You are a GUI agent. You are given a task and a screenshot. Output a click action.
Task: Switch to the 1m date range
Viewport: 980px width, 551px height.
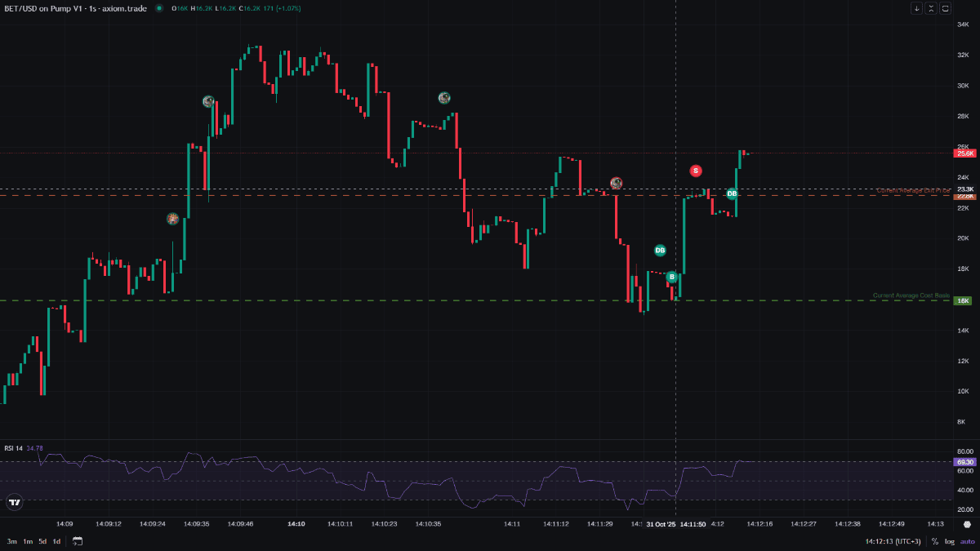click(x=28, y=541)
